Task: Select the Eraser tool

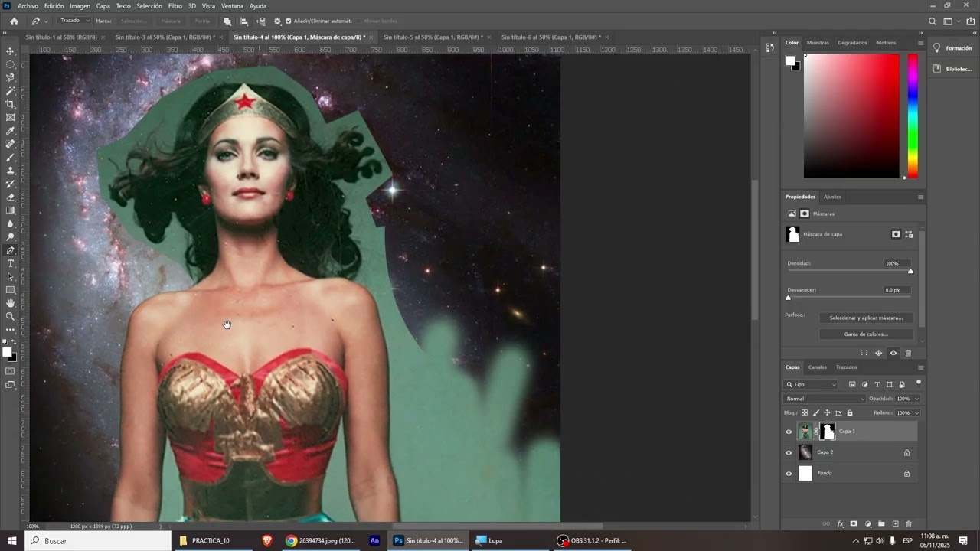Action: click(10, 197)
